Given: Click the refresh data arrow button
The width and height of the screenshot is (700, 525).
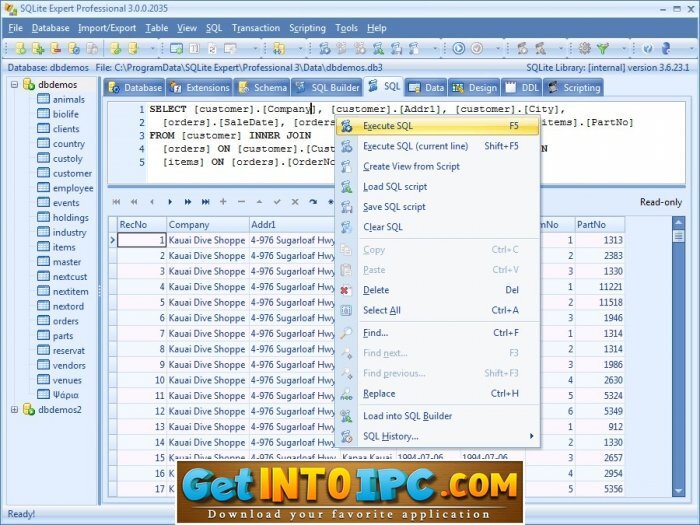Looking at the screenshot, I should coord(313,202).
